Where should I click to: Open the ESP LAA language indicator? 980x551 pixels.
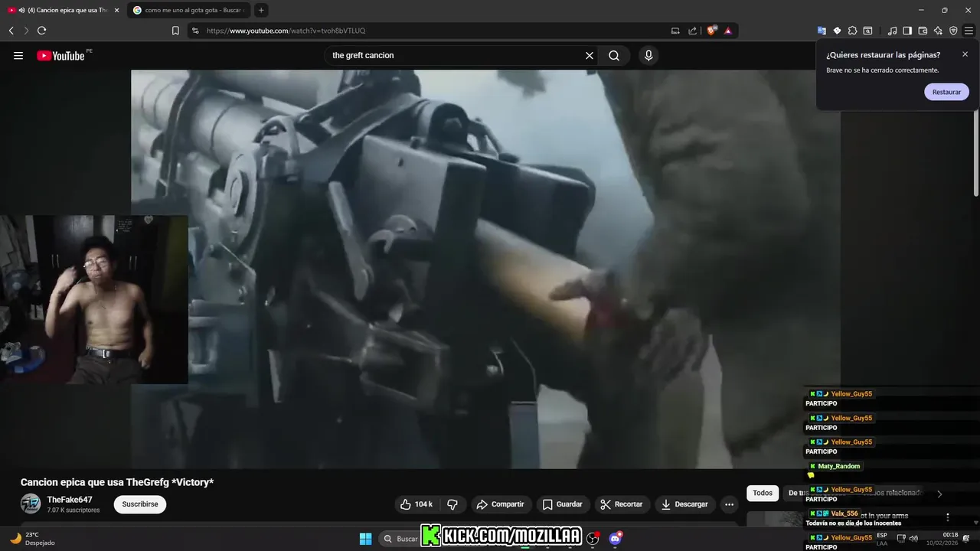(x=882, y=539)
